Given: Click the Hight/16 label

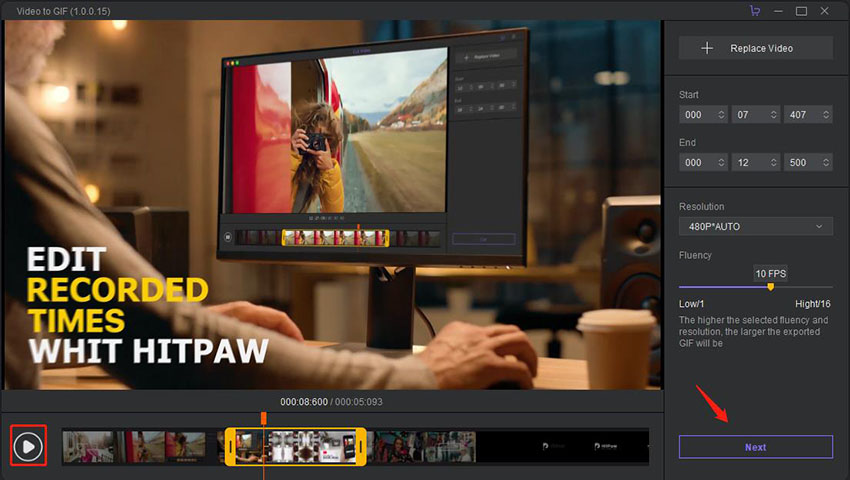Looking at the screenshot, I should coord(813,304).
